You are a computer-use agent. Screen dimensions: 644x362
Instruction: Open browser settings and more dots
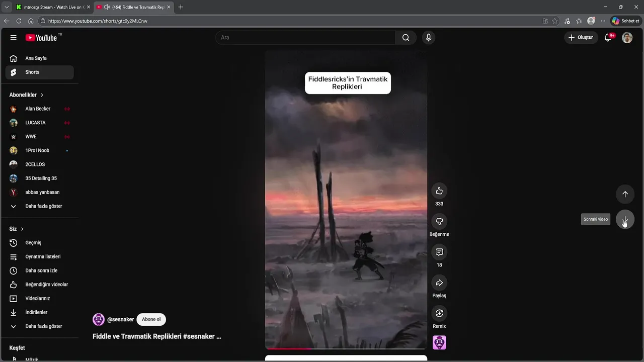point(603,21)
